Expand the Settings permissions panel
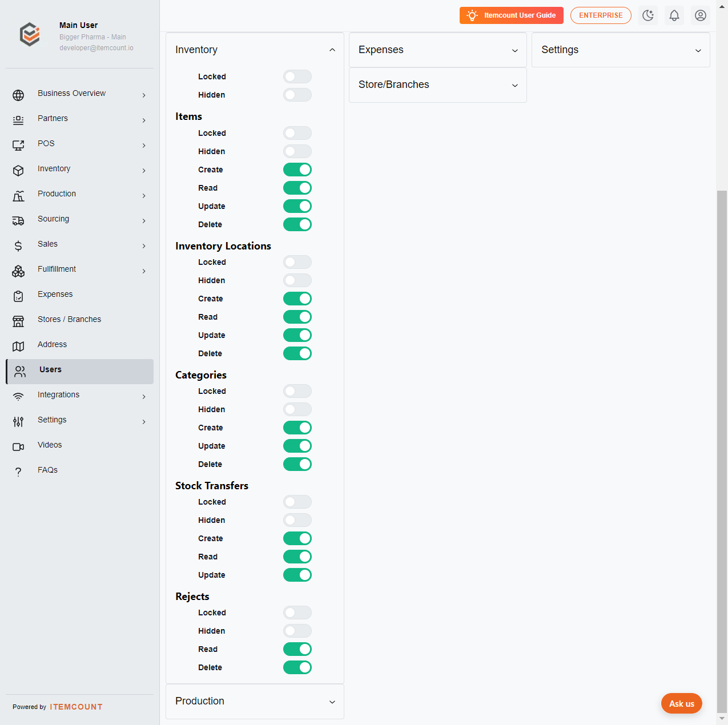This screenshot has height=725, width=728. [x=621, y=50]
